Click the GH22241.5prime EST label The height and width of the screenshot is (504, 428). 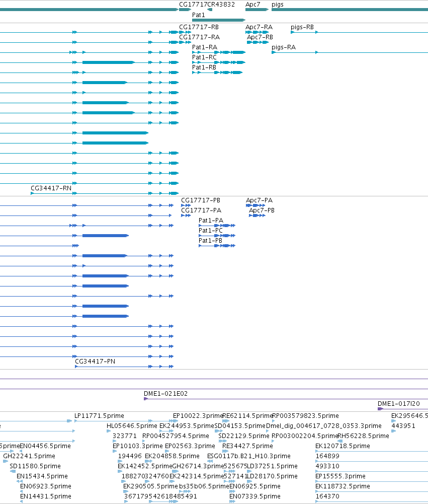tap(29, 456)
